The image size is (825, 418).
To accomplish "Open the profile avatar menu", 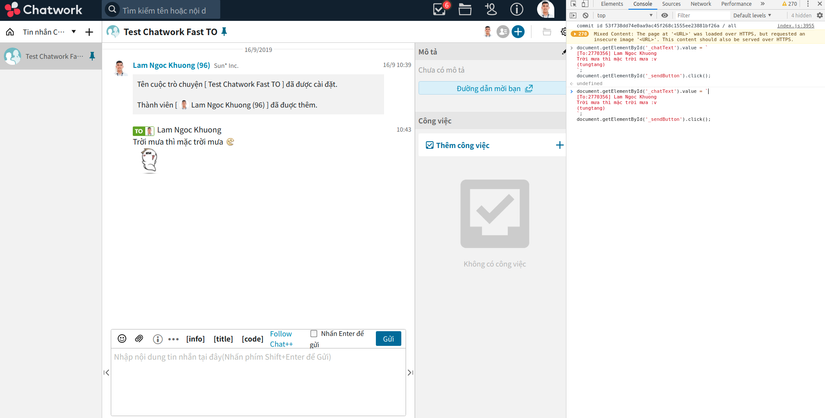I will [546, 9].
